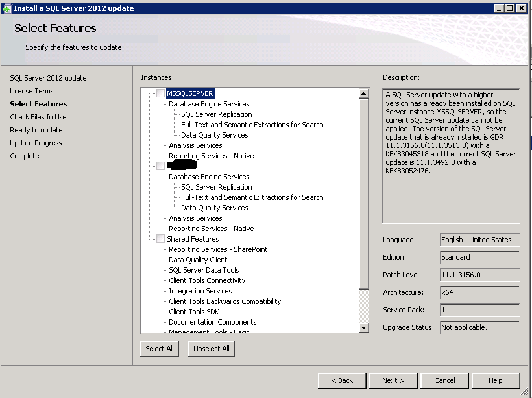Proceed with the Next button
532x398 pixels.
(x=393, y=380)
